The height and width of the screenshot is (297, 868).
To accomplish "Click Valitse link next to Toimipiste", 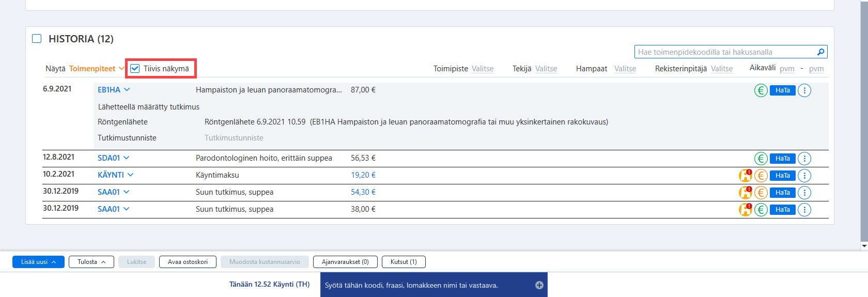I will click(x=483, y=69).
